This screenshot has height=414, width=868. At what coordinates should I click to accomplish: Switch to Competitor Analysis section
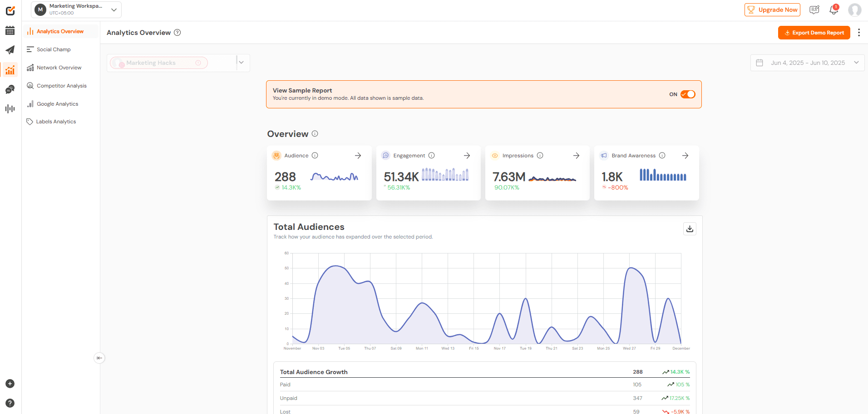point(62,86)
